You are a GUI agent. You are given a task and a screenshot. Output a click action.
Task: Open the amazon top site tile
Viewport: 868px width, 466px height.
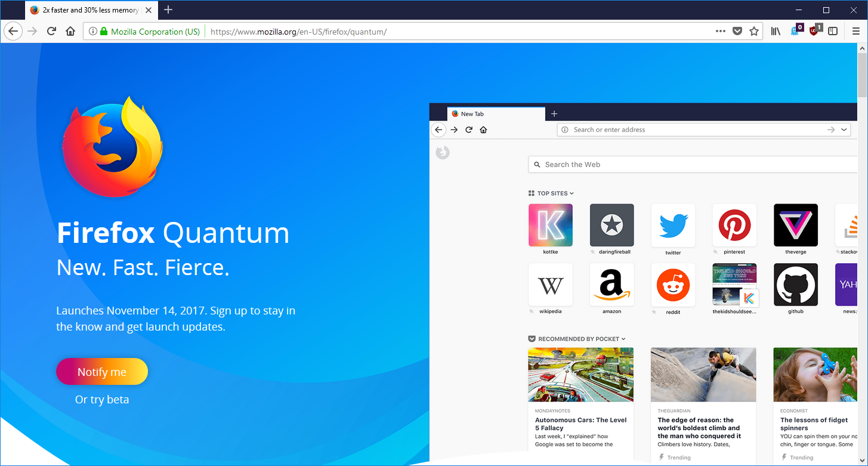611,285
